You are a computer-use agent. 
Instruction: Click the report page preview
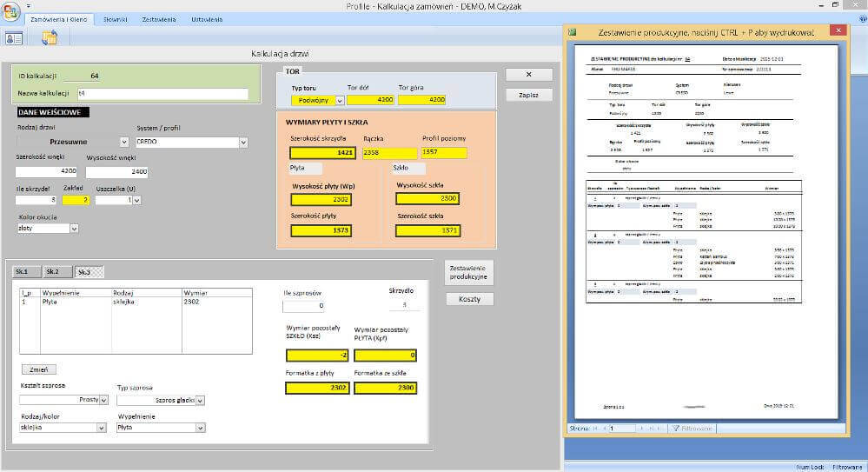click(x=706, y=231)
